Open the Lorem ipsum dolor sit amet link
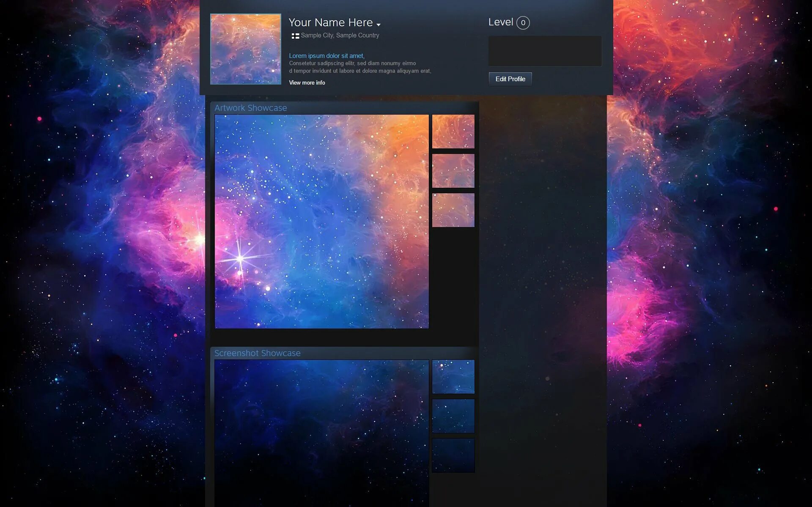Screen dimensions: 812x507 pos(326,56)
